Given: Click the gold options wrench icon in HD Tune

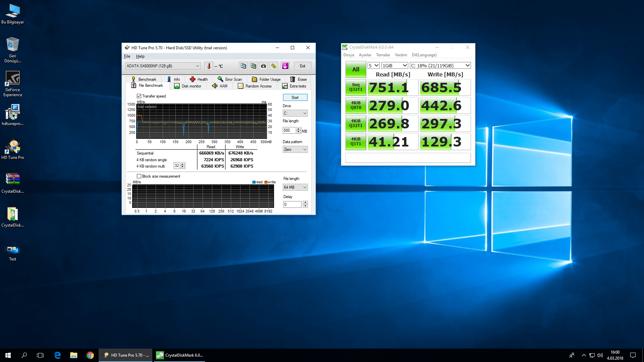Looking at the screenshot, I should [x=274, y=66].
